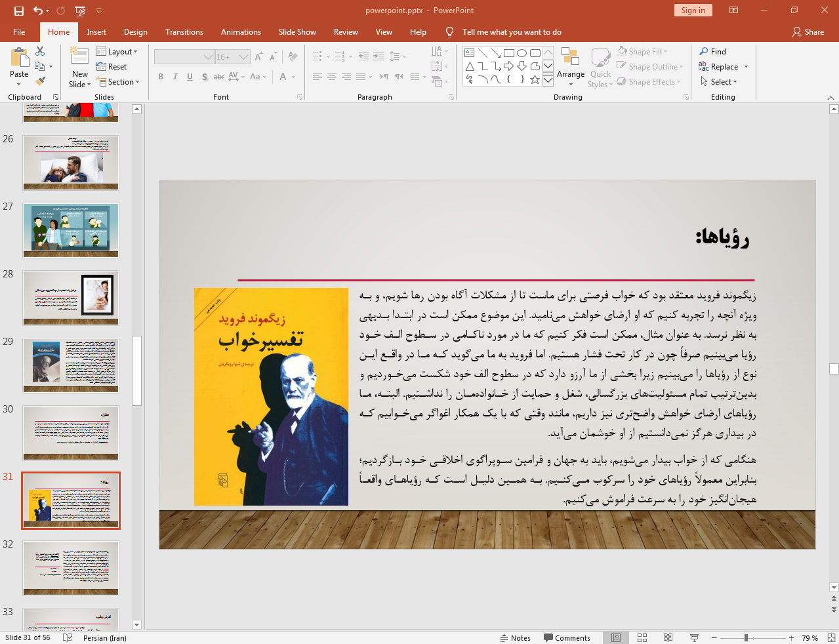This screenshot has width=839, height=644.
Task: Adjust the zoom slider handle
Action: pos(746,637)
